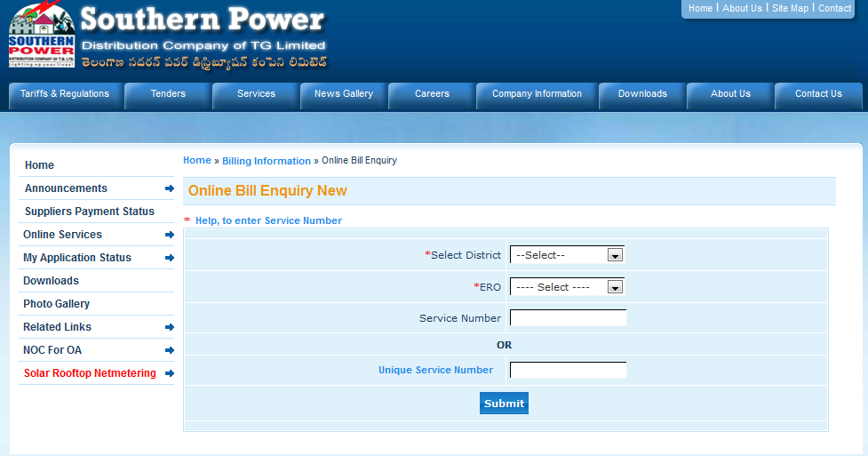Open Solar Rooftop Netmetering in sidebar
Viewport: 868px width, 456px height.
90,373
